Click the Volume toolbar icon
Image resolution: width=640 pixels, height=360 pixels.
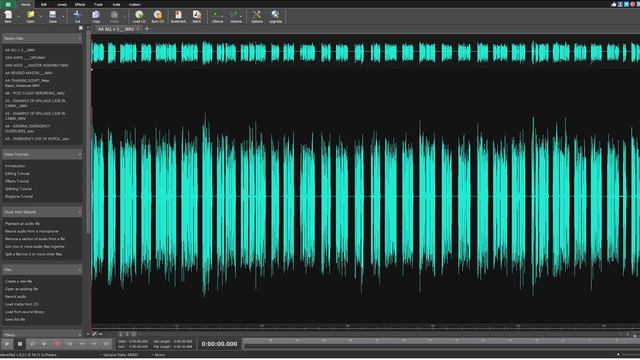coord(236,16)
